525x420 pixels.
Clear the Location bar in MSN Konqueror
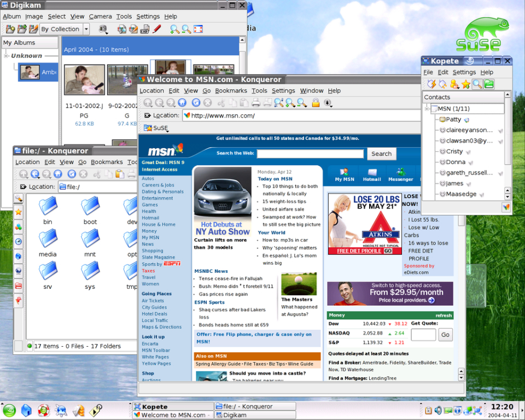(147, 115)
